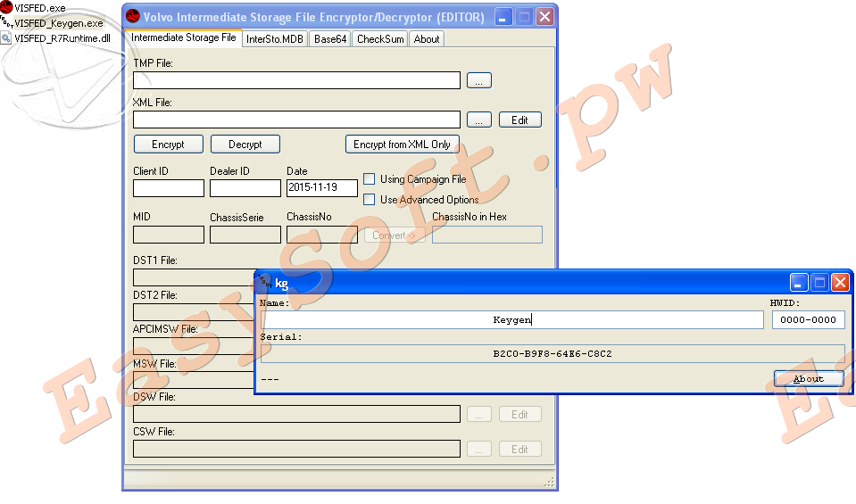Click the Client ID field
Screen dimensions: 856x504
169,188
